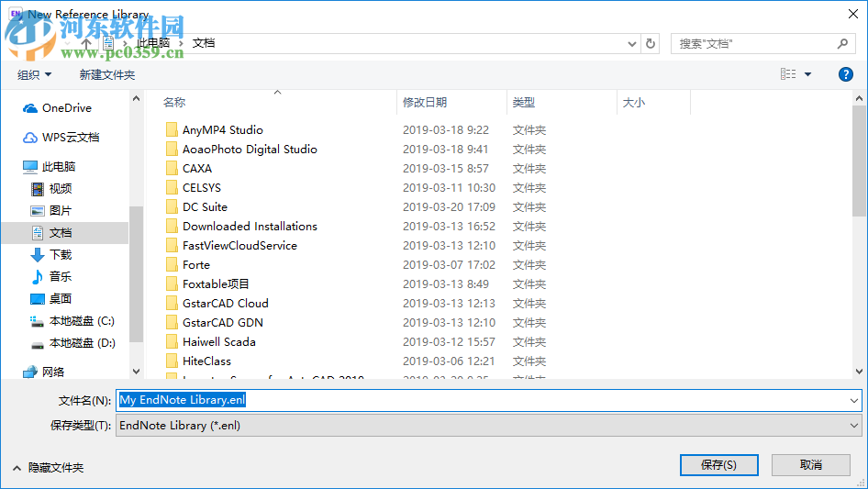This screenshot has width=868, height=489.
Task: Select the Downloaded Installations folder
Action: point(250,226)
